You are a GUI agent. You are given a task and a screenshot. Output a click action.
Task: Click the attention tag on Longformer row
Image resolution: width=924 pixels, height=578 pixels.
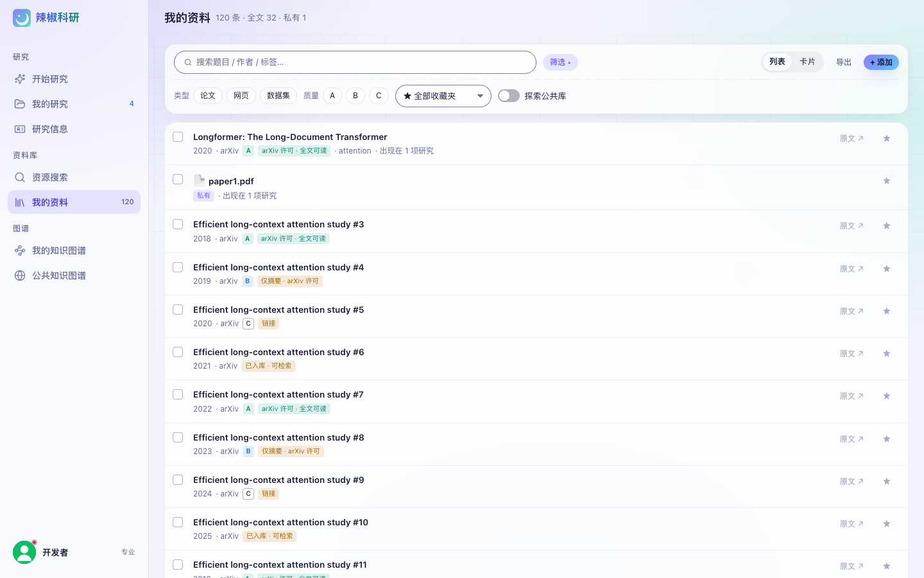355,151
